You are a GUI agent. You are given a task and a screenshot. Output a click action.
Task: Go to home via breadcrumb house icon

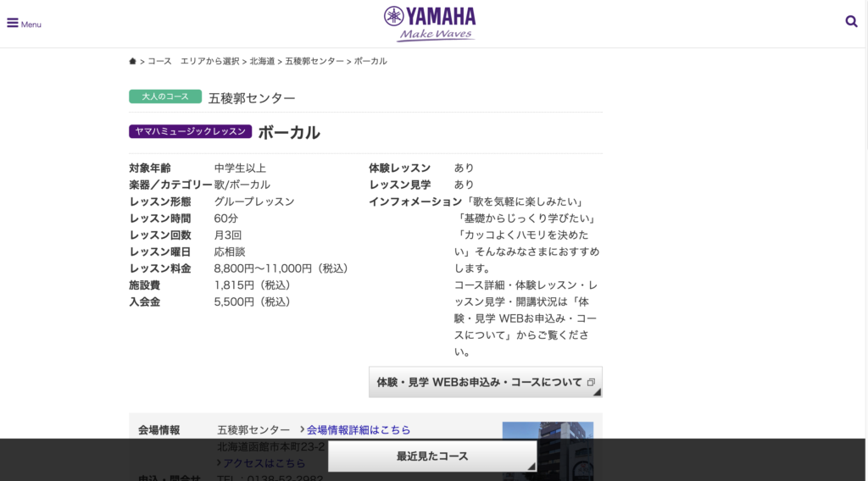click(132, 61)
